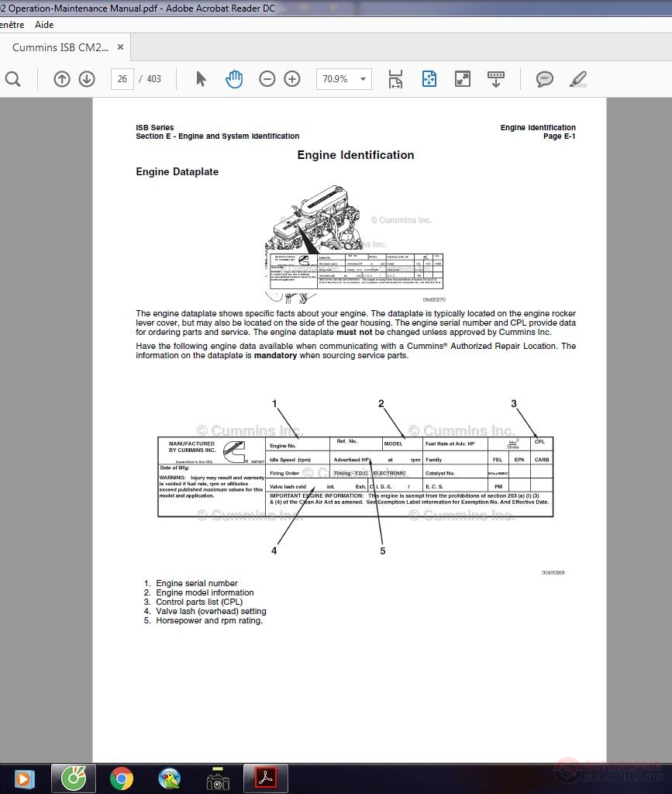Viewport: 672px width, 794px height.
Task: Enter full screen mode icon
Action: (463, 79)
